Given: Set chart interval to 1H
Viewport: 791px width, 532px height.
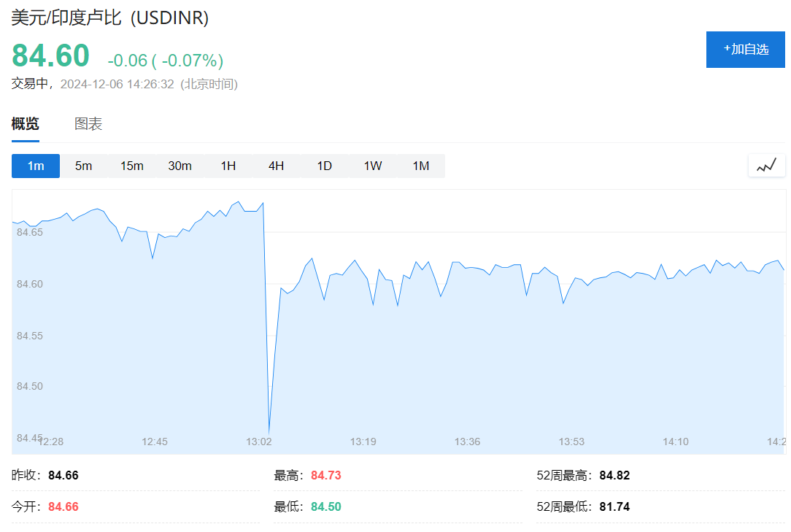Looking at the screenshot, I should 228,166.
